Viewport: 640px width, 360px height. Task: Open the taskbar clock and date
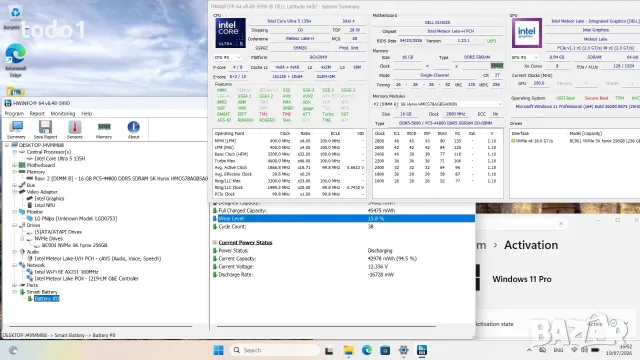pyautogui.click(x=619, y=350)
